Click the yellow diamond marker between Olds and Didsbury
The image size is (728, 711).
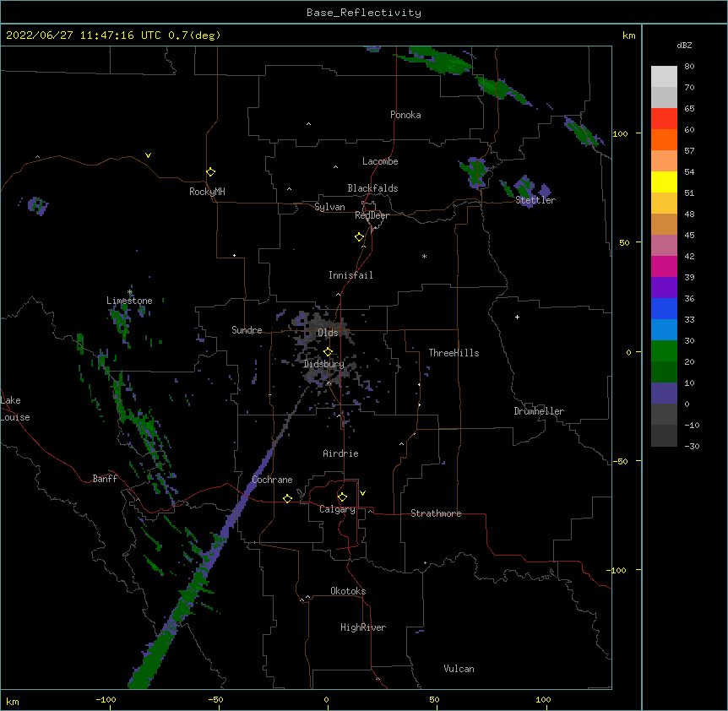328,351
